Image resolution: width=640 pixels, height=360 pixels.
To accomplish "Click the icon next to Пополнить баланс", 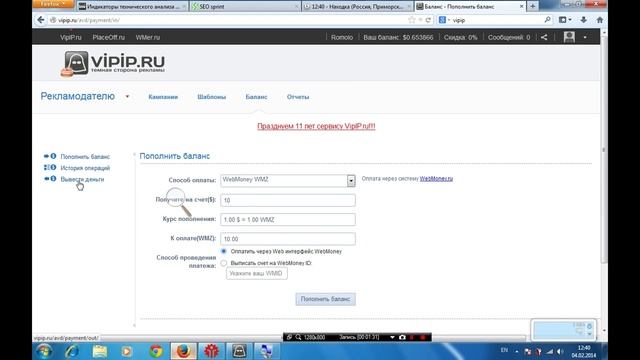I will coord(50,156).
